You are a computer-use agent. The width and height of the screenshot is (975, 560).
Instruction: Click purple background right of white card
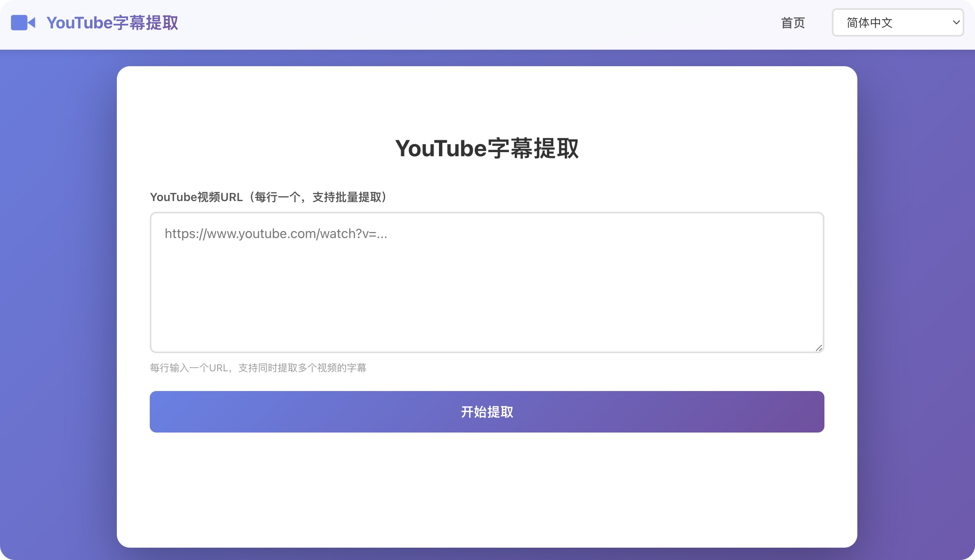[x=917, y=288]
